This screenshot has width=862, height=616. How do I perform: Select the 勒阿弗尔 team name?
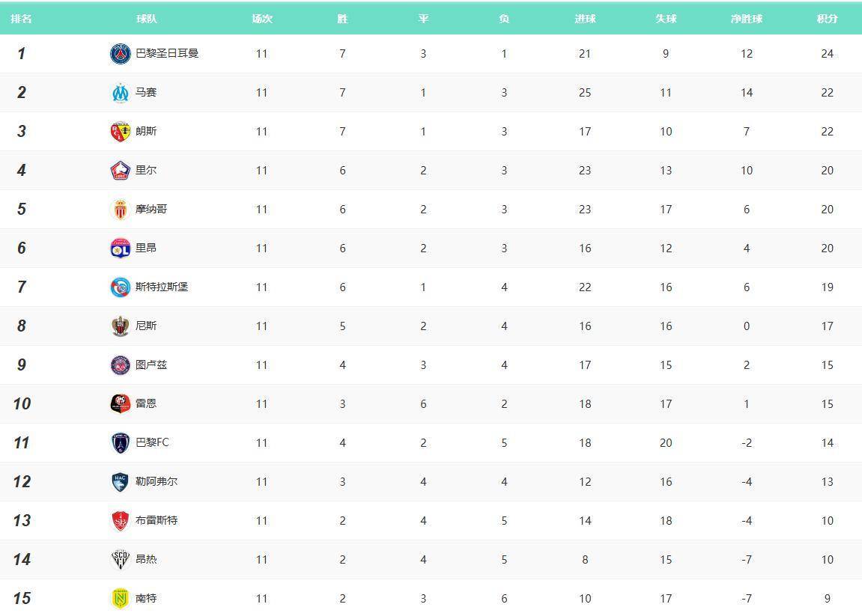157,482
